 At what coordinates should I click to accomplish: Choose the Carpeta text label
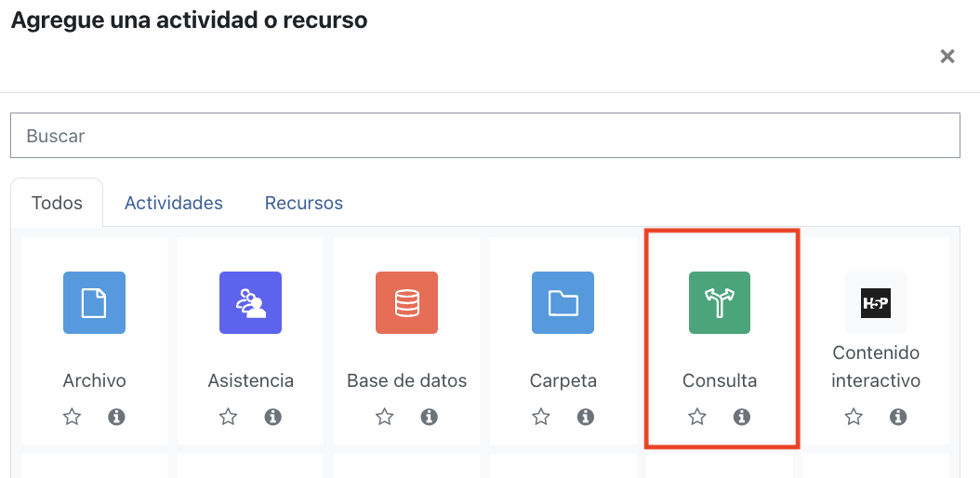coord(563,380)
